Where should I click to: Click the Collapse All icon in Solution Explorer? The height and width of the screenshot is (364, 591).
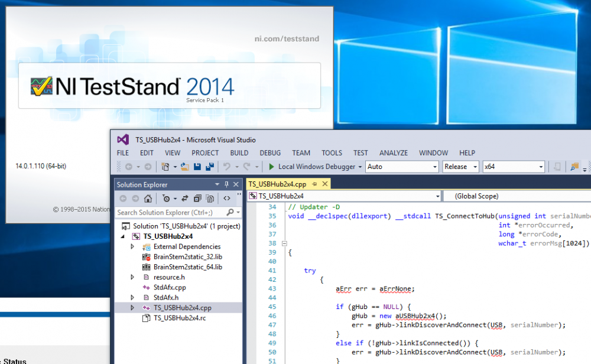pos(197,199)
